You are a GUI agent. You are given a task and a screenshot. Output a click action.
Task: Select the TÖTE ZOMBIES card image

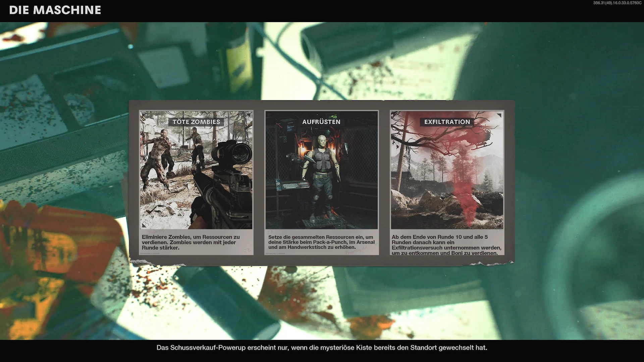point(196,170)
